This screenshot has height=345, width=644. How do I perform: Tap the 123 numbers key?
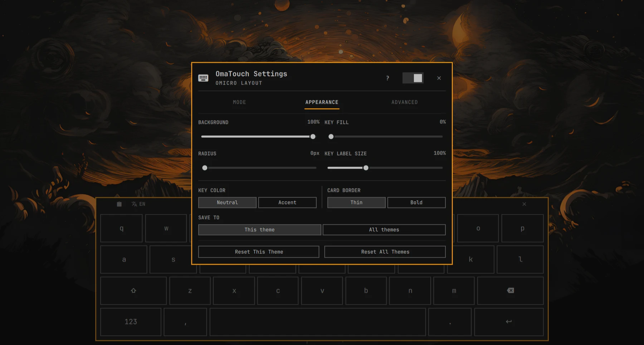pos(131,322)
